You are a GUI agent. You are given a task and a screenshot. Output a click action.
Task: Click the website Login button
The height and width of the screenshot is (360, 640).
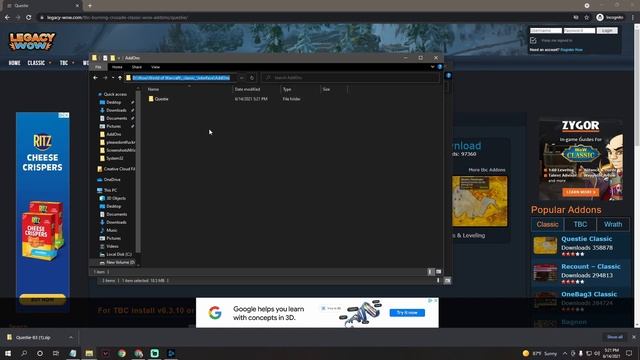pos(607,31)
